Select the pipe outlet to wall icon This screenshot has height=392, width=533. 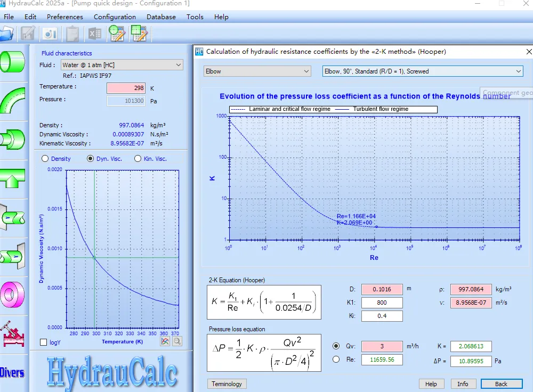pyautogui.click(x=13, y=256)
